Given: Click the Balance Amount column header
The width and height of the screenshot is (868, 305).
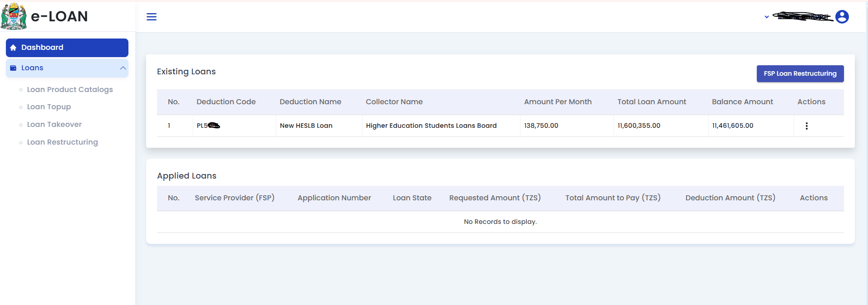Looking at the screenshot, I should (x=742, y=102).
